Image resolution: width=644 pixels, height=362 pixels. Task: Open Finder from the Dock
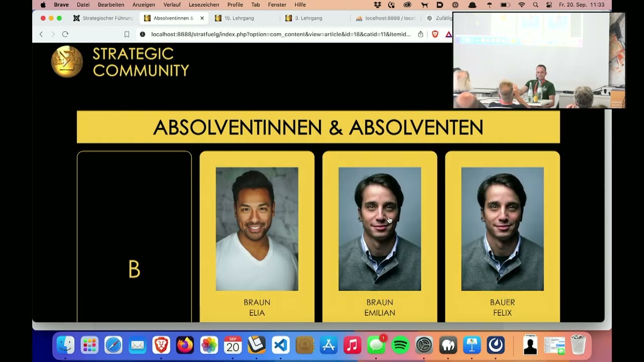[x=65, y=345]
